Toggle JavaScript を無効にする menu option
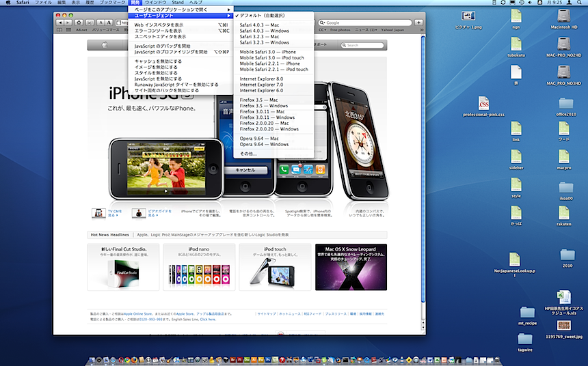 181,79
